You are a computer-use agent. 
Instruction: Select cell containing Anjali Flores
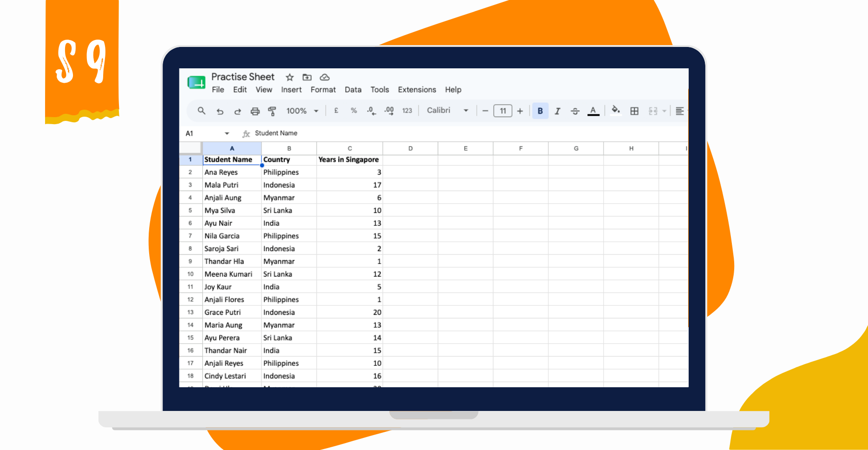coord(232,299)
